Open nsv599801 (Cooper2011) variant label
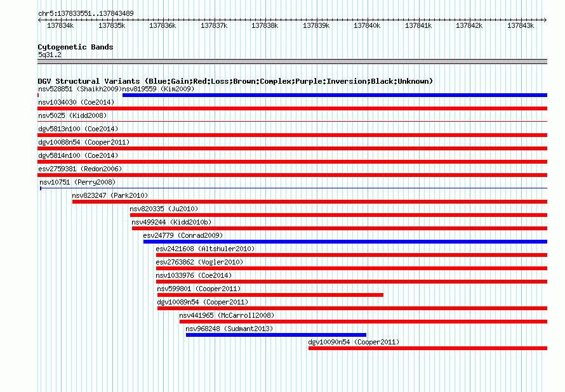 tap(199, 289)
